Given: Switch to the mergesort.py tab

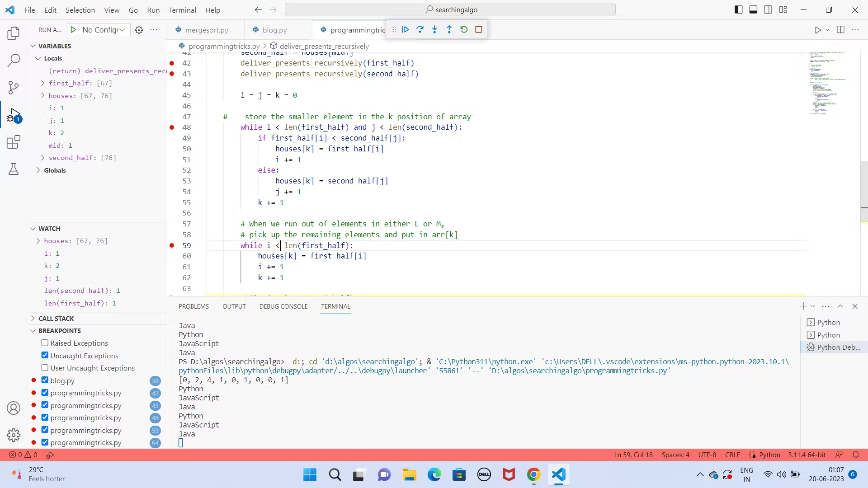Looking at the screenshot, I should click(x=207, y=30).
